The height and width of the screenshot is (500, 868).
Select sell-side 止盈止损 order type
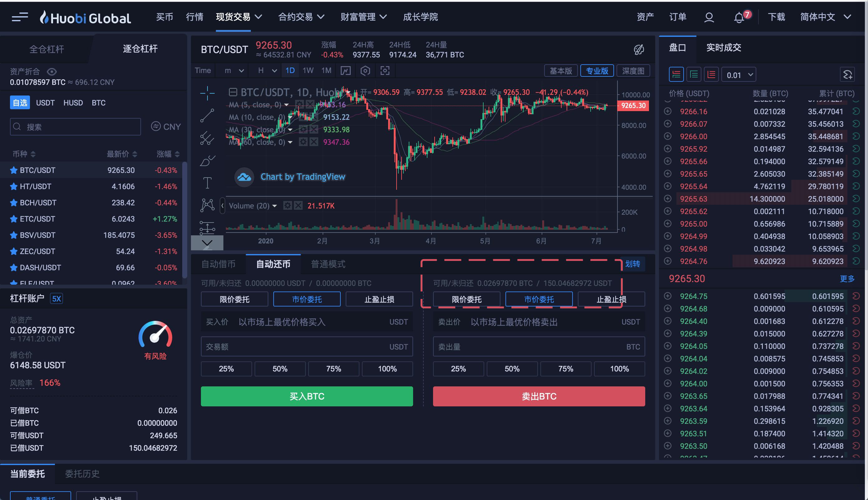[611, 299]
